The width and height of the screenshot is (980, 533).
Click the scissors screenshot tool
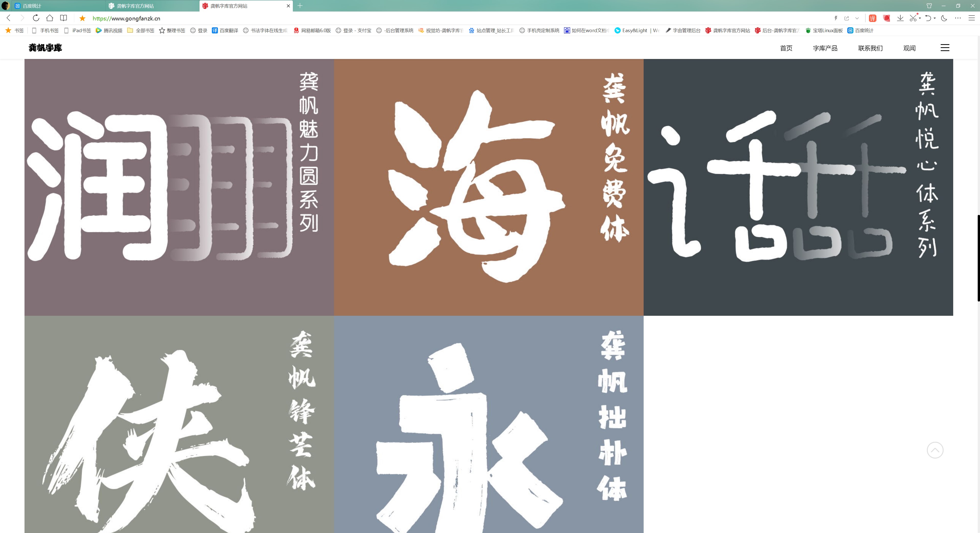(913, 18)
